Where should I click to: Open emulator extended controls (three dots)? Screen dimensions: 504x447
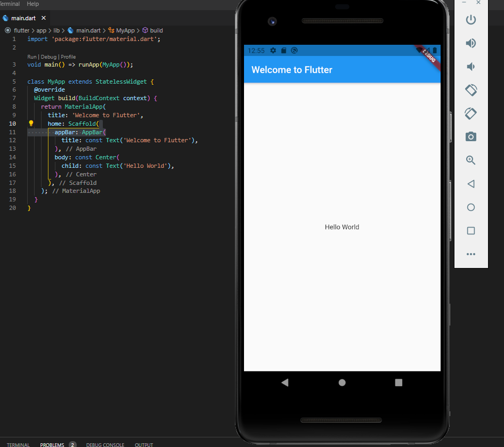[x=470, y=254]
